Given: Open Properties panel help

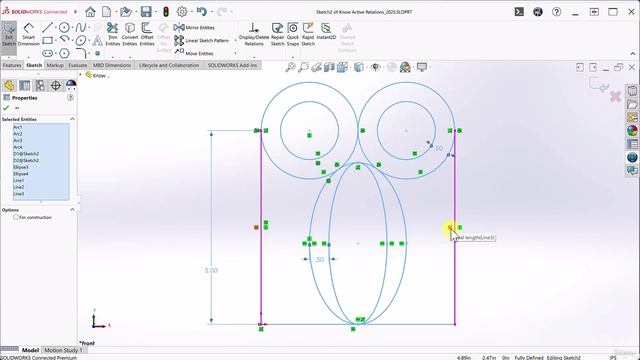Looking at the screenshot, I should [x=70, y=98].
